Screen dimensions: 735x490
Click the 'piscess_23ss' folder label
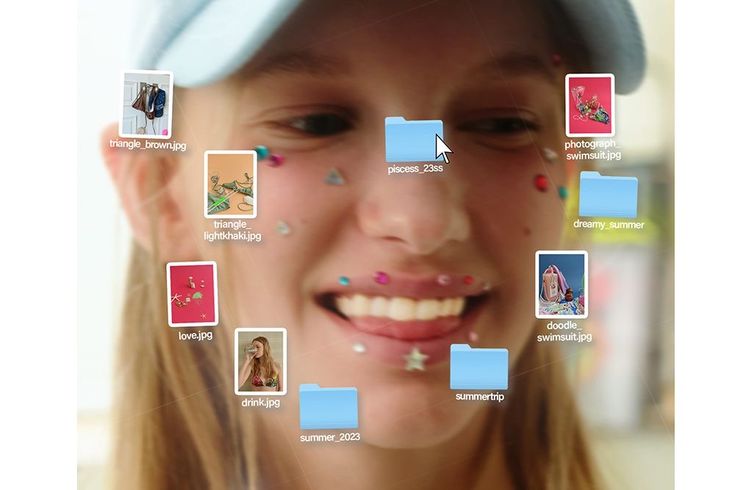tap(415, 169)
